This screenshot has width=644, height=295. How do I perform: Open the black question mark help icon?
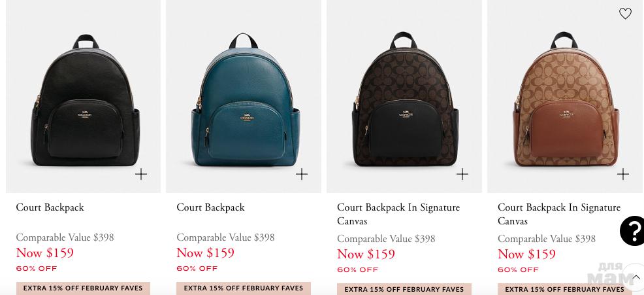click(633, 230)
